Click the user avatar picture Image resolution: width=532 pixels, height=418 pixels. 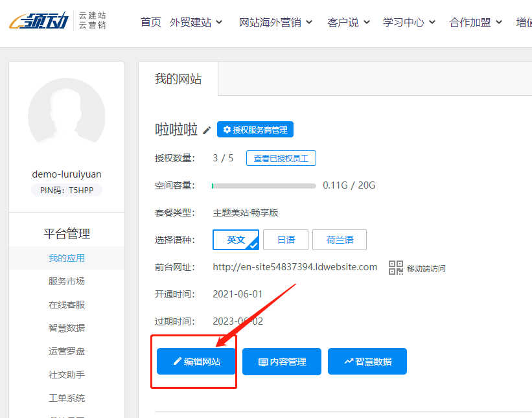coord(66,117)
